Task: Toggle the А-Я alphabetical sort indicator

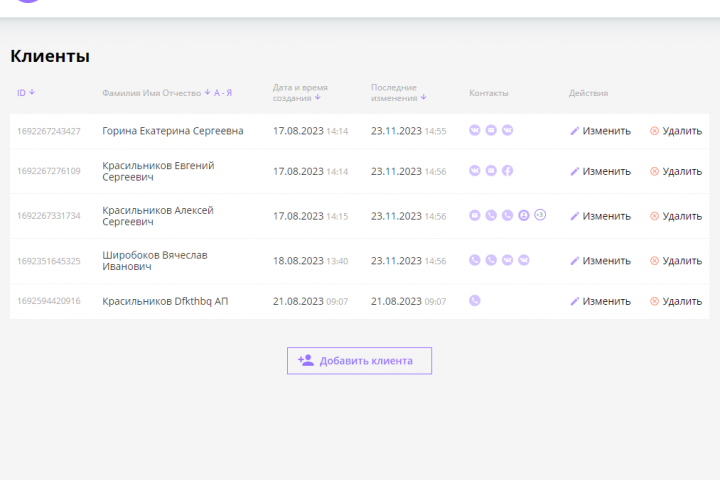Action: [x=223, y=93]
